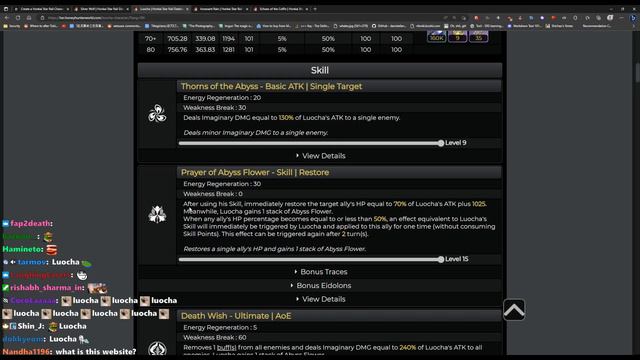Click the Level 15 slider handle
This screenshot has width=640, height=360.
(441, 260)
